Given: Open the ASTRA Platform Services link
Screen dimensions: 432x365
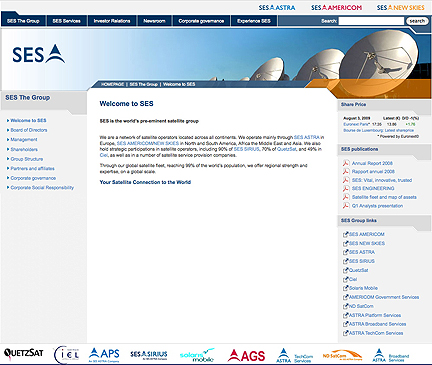Looking at the screenshot, I should pos(375,315).
